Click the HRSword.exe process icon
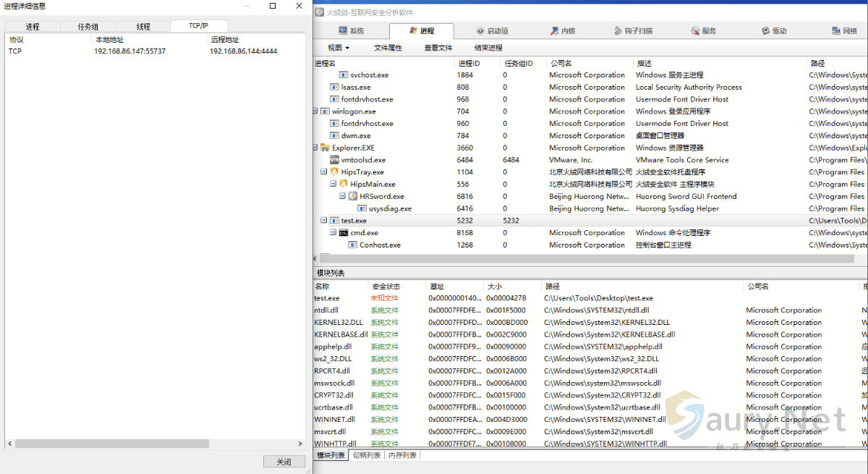Viewport: 868px width, 474px height. 353,196
